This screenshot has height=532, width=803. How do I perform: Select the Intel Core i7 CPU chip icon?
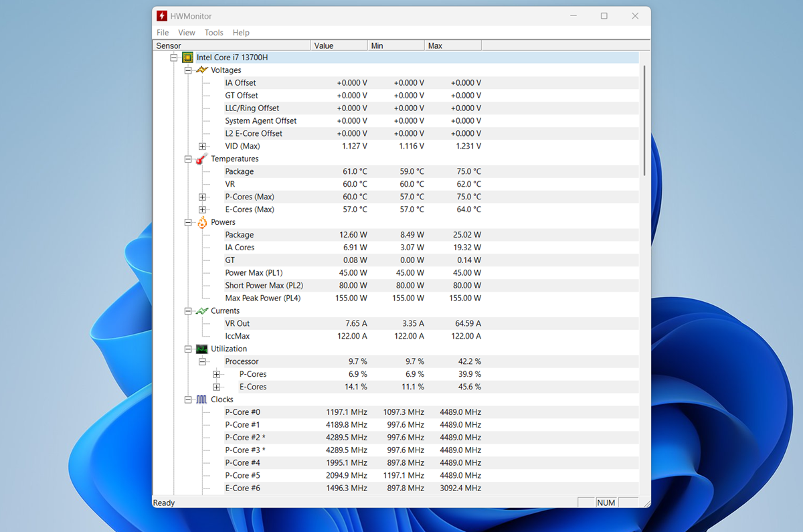coord(188,58)
